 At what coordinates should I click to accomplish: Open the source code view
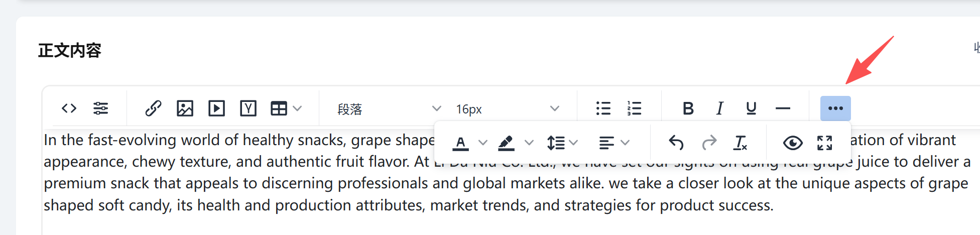point(69,108)
